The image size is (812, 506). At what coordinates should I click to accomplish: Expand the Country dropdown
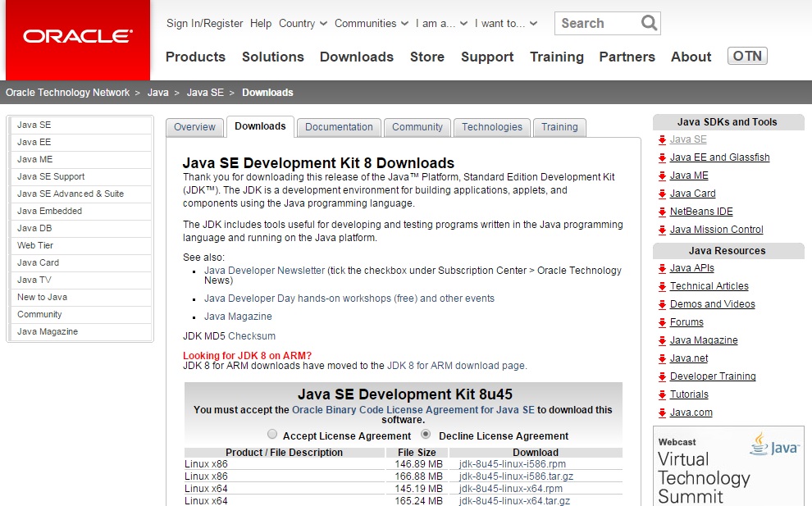coord(303,24)
